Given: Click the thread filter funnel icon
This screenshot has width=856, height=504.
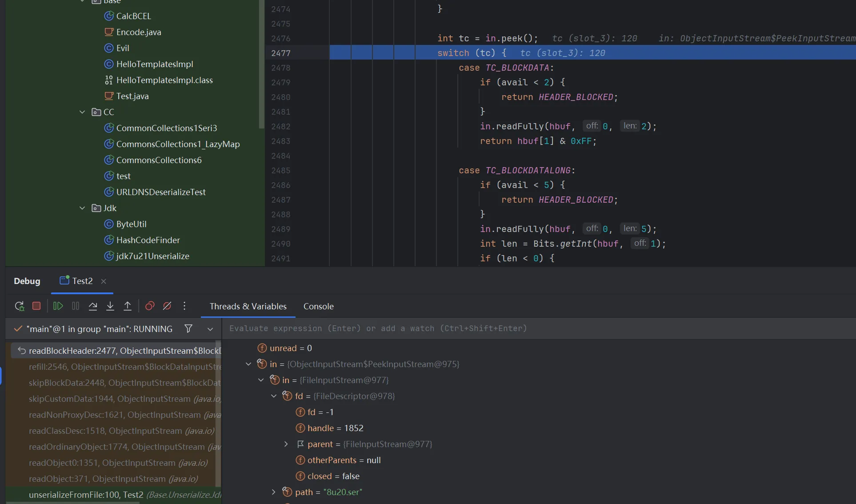Looking at the screenshot, I should coord(188,328).
